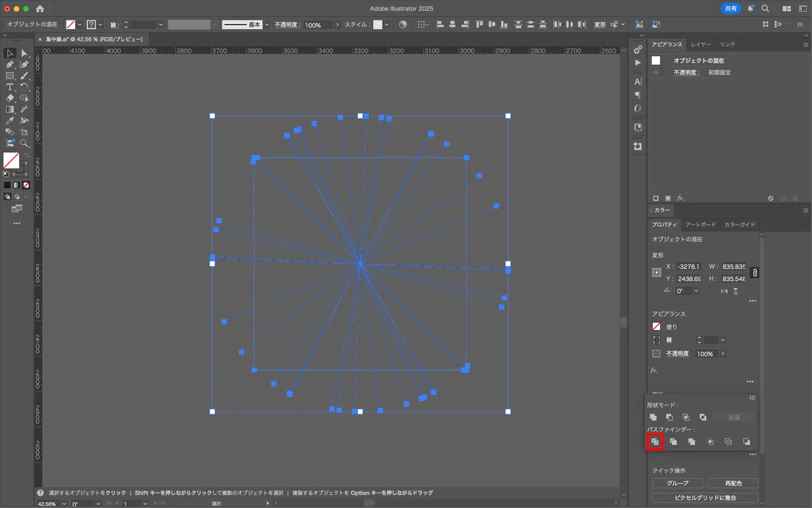The image size is (812, 508).
Task: Switch to the カラーガイド tab
Action: (x=740, y=225)
